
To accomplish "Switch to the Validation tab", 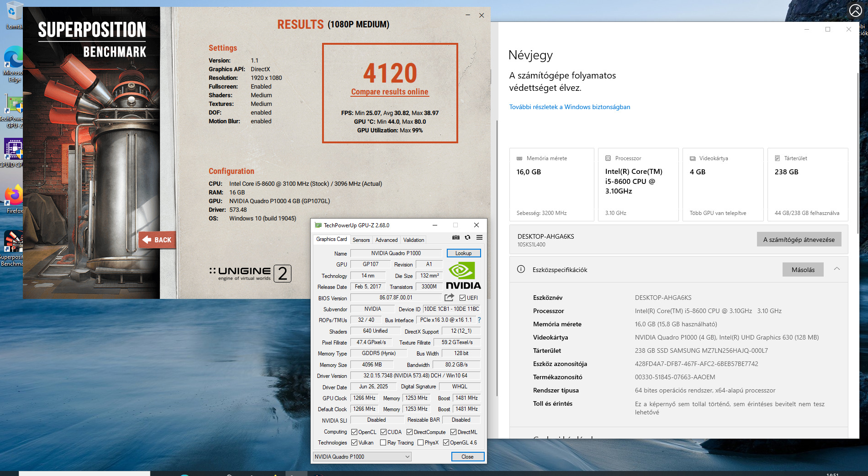I will pos(413,240).
